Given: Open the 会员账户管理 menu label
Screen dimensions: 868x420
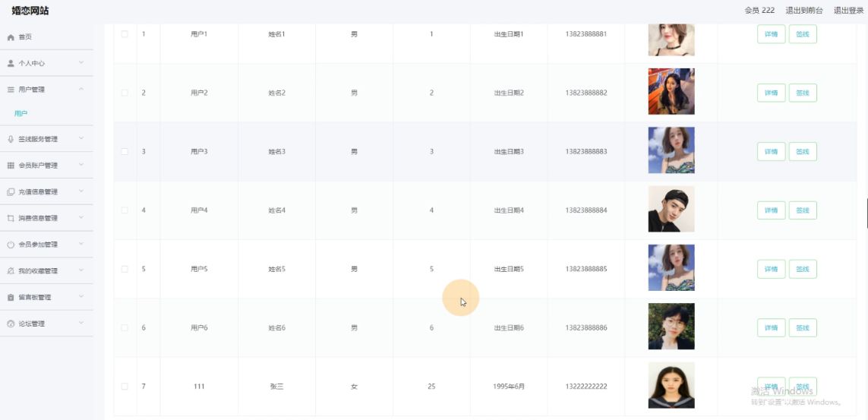Looking at the screenshot, I should [x=38, y=166].
